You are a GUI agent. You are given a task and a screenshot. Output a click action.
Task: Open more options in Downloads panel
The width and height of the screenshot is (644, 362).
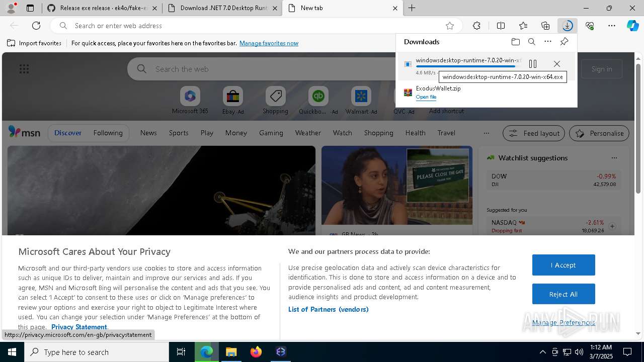point(548,42)
